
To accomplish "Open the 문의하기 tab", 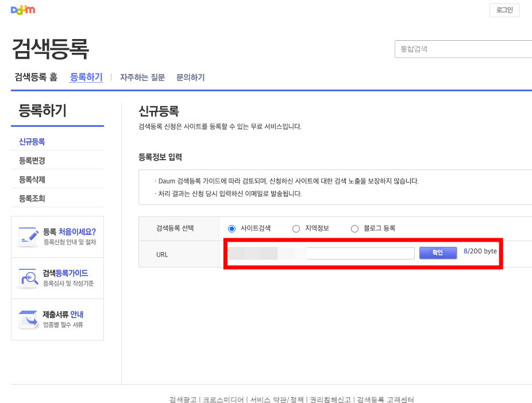I will (x=191, y=77).
